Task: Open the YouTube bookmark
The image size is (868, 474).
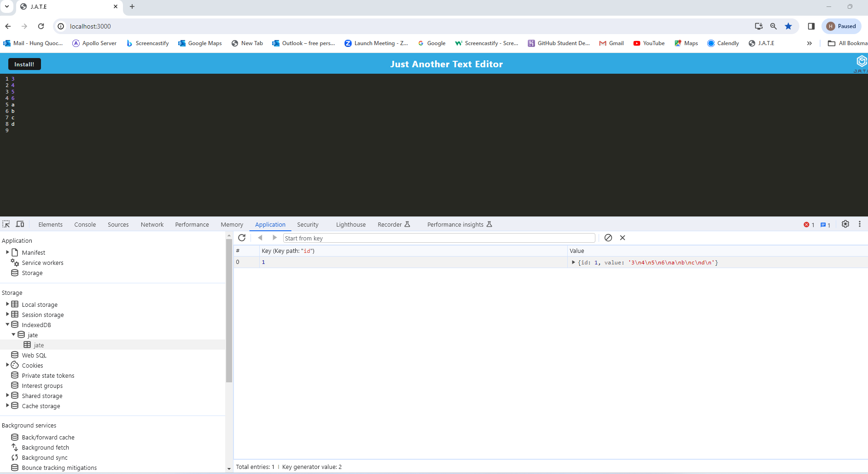Action: (649, 43)
